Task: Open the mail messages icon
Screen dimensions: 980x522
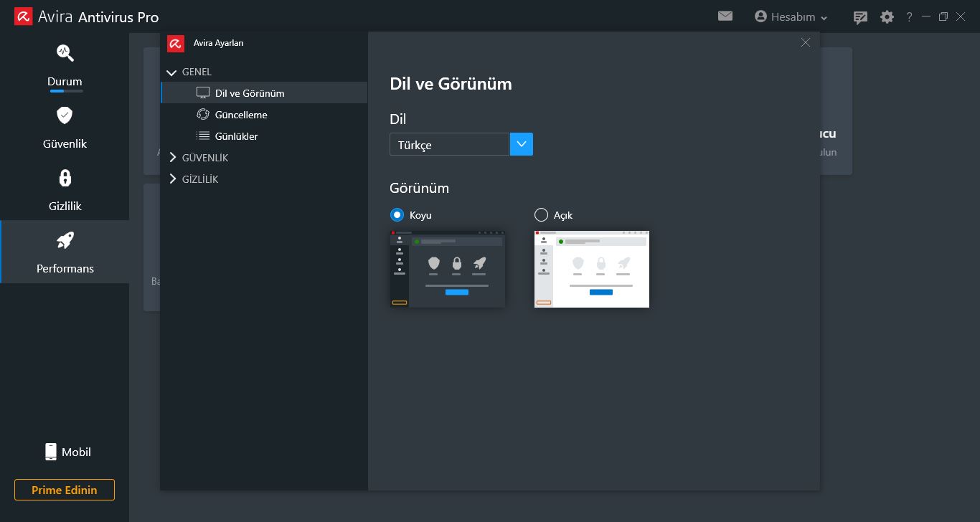Action: click(x=725, y=16)
